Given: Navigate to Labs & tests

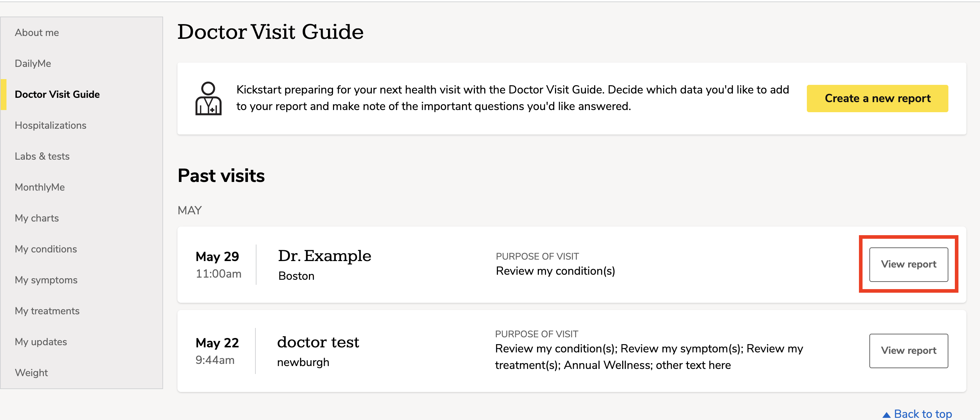Looking at the screenshot, I should point(42,156).
